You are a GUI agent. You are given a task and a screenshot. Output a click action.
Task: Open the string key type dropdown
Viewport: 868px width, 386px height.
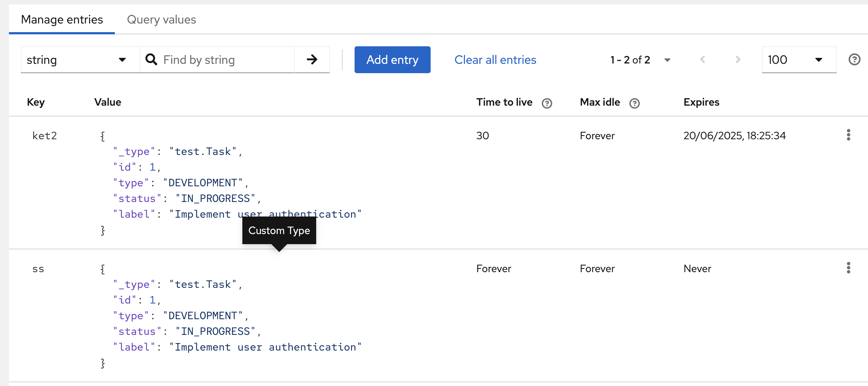coord(80,60)
